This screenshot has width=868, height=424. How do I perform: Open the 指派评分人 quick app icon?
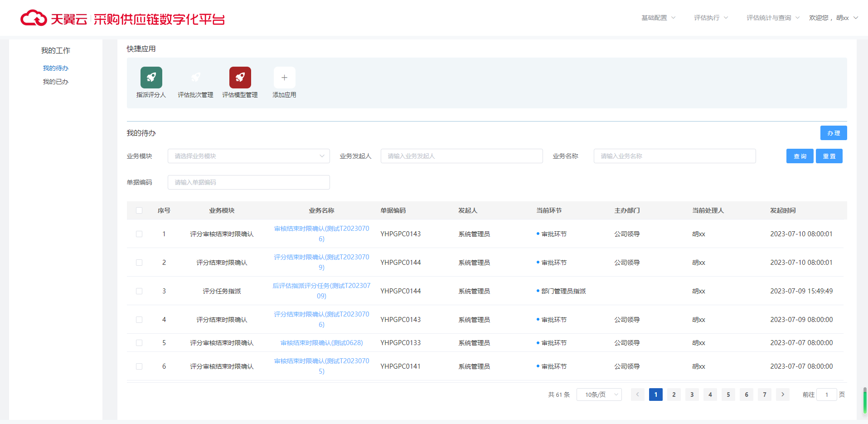[151, 78]
